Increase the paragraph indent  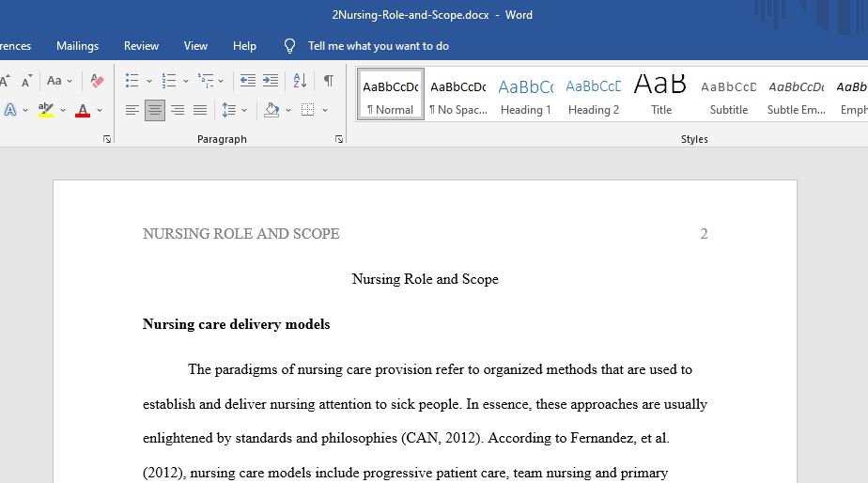(271, 81)
